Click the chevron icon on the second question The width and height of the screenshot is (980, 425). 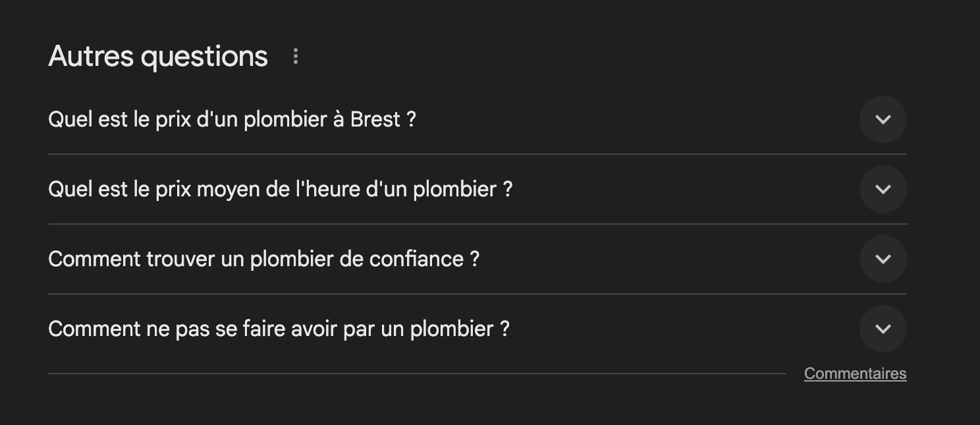[883, 189]
